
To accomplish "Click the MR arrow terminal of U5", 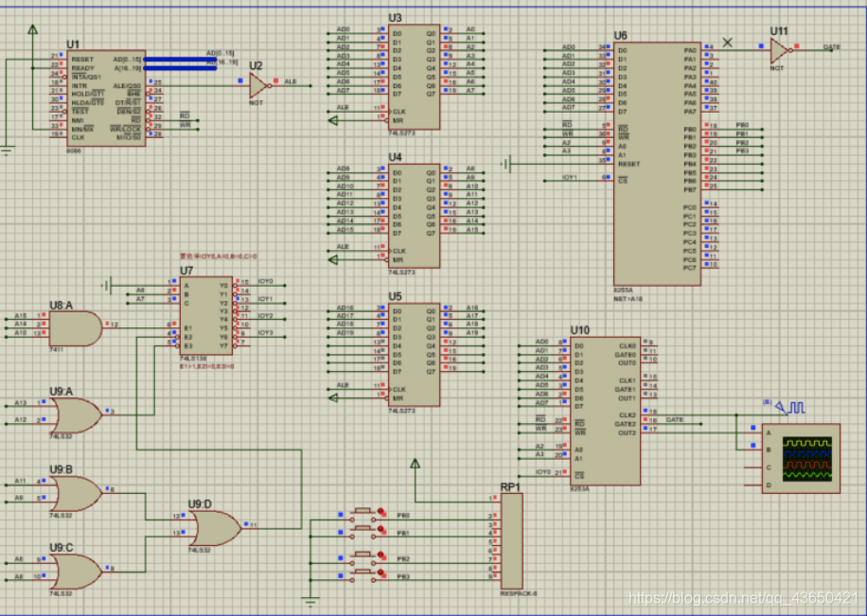I will click(333, 397).
